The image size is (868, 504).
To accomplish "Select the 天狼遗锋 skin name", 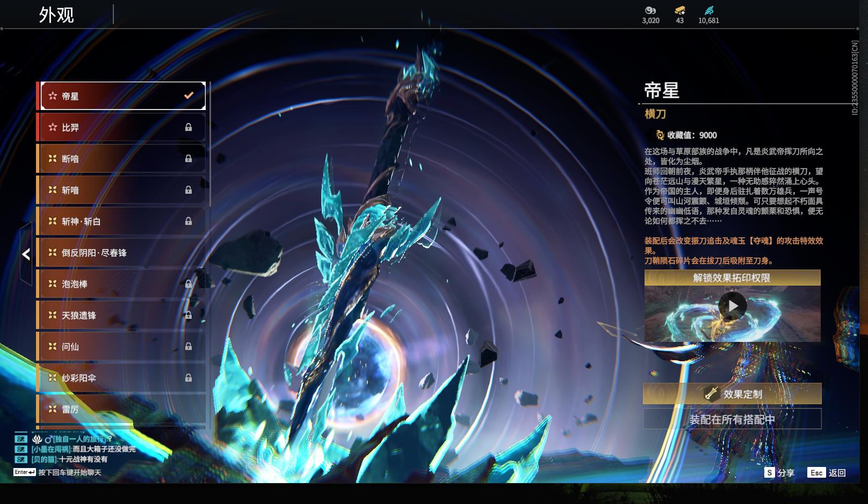I will click(x=79, y=315).
